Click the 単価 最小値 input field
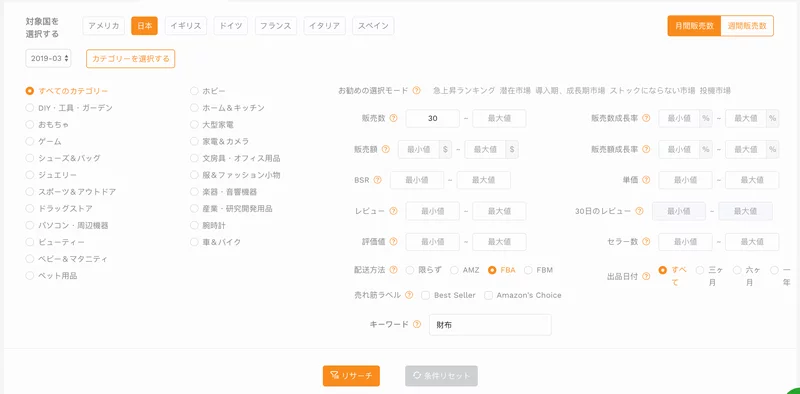 [x=685, y=180]
